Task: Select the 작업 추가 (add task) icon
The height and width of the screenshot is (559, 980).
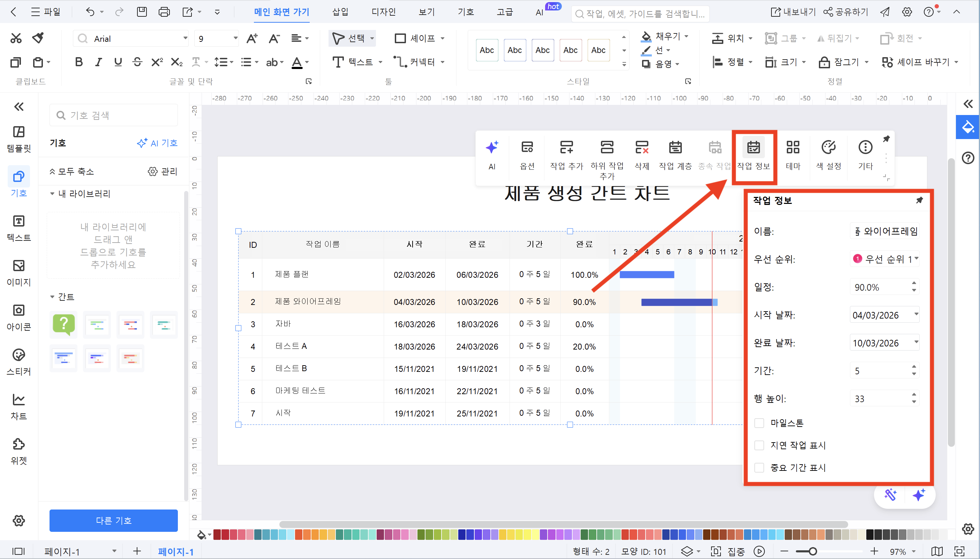Action: (566, 154)
